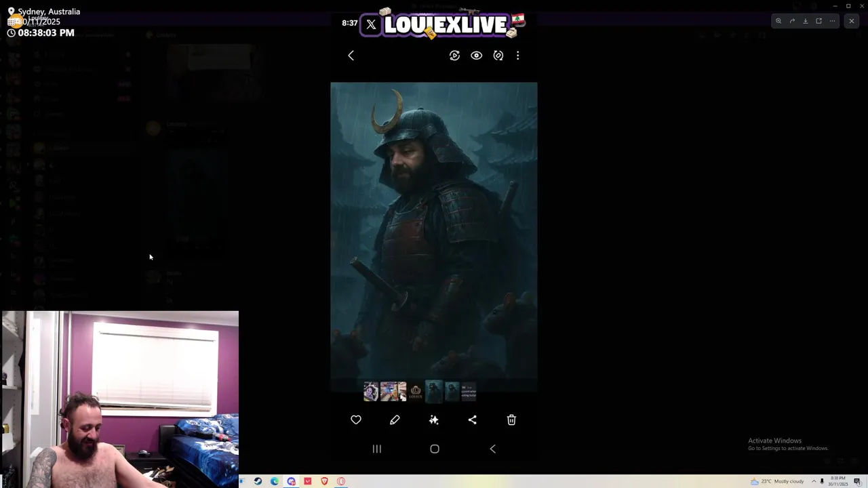
Task: Open the pencil edit tool
Action: pos(395,420)
